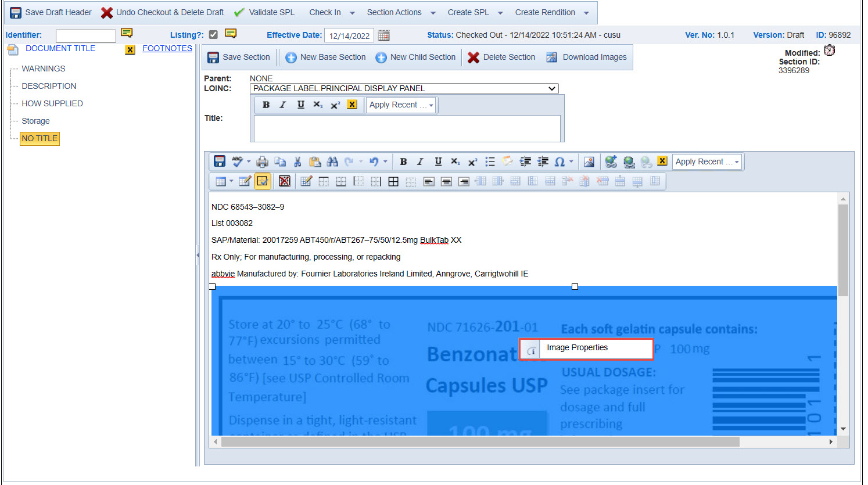The image size is (868, 485).
Task: Toggle italic in the main editor toolbar
Action: [420, 161]
